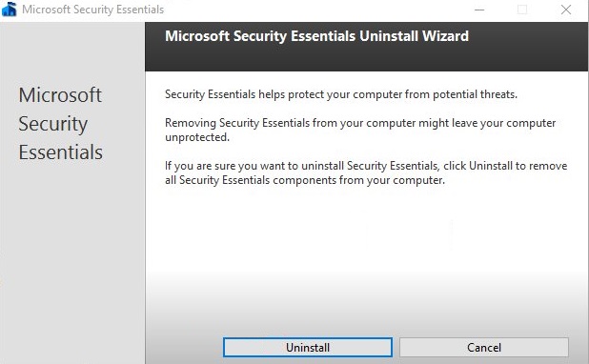Click the word Microsoft in the left sidebar

tap(60, 94)
